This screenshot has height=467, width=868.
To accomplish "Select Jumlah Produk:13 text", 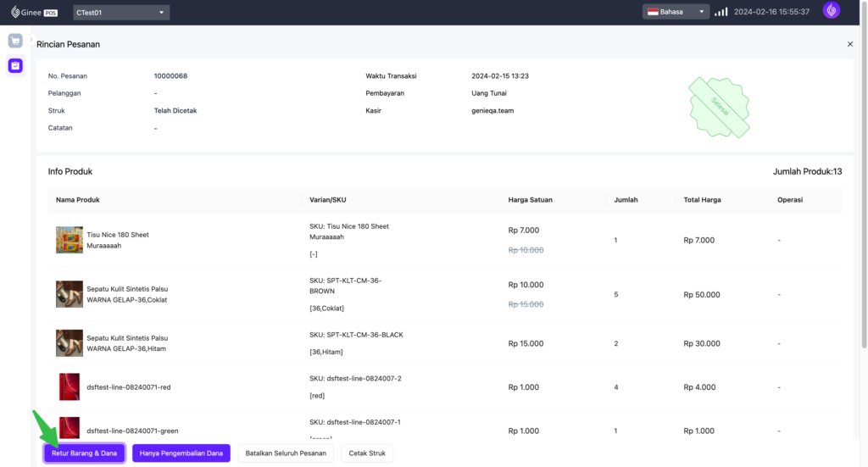I will click(x=807, y=171).
